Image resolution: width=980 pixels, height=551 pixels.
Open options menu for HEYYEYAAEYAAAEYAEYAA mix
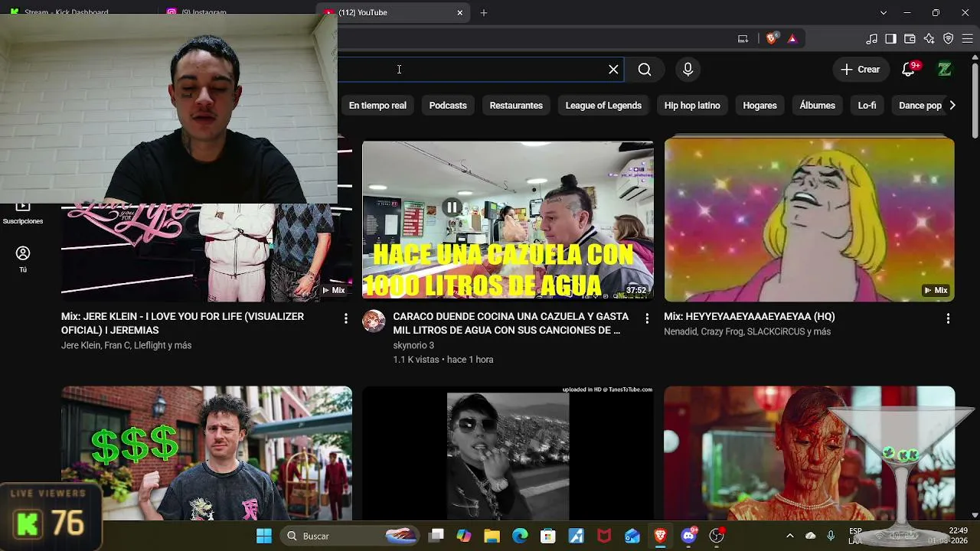pyautogui.click(x=948, y=318)
